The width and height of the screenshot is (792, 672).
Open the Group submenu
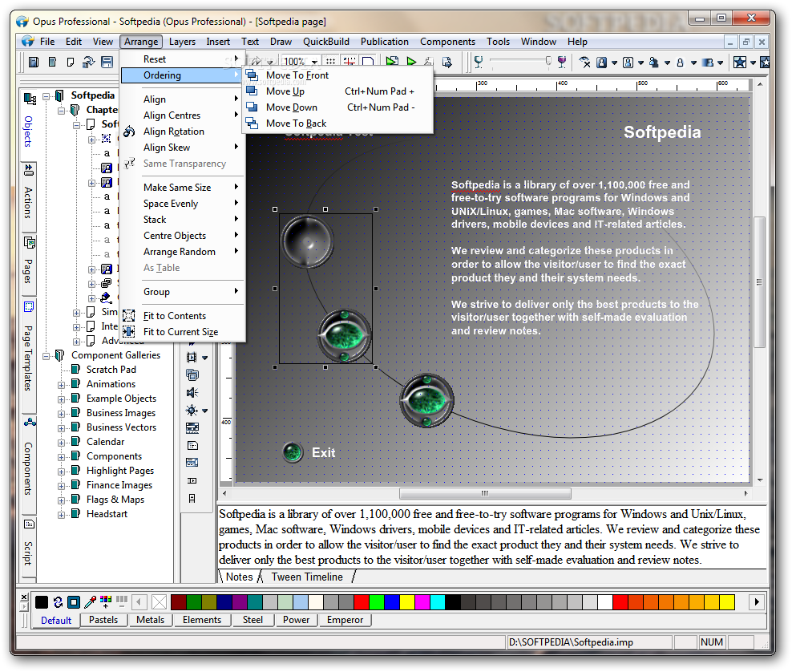182,292
